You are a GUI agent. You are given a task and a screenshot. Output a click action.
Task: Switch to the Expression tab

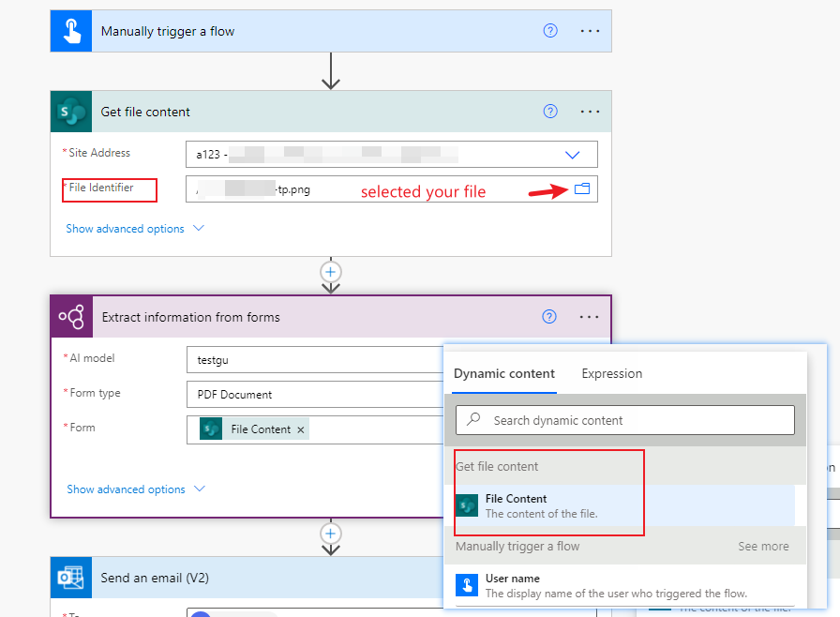tap(612, 374)
